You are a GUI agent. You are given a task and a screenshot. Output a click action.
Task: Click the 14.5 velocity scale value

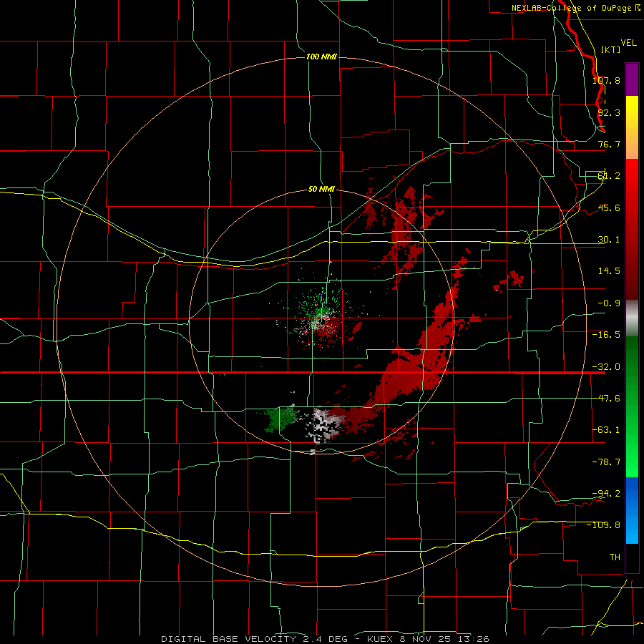(609, 271)
